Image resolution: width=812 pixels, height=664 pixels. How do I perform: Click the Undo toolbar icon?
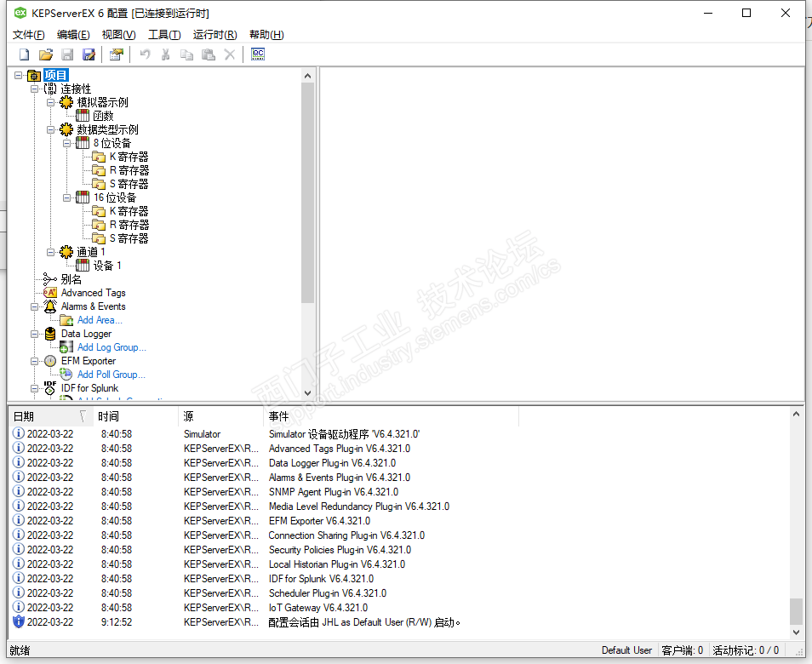(x=145, y=54)
